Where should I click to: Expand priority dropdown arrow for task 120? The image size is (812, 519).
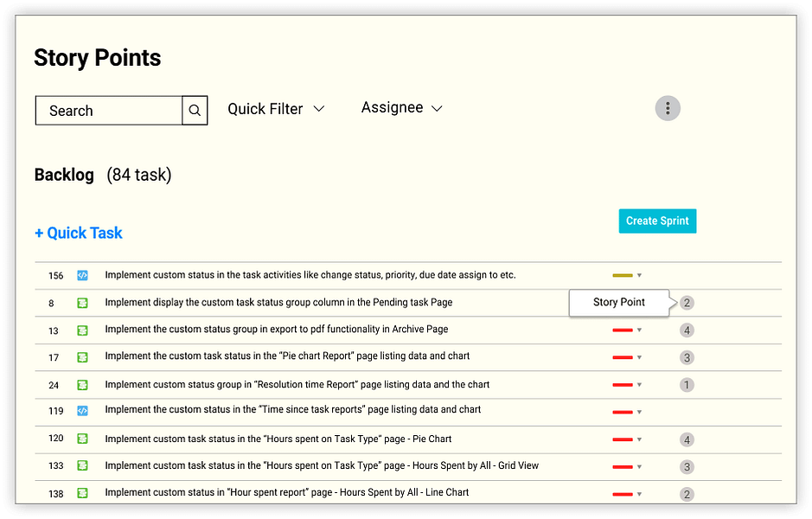[640, 439]
